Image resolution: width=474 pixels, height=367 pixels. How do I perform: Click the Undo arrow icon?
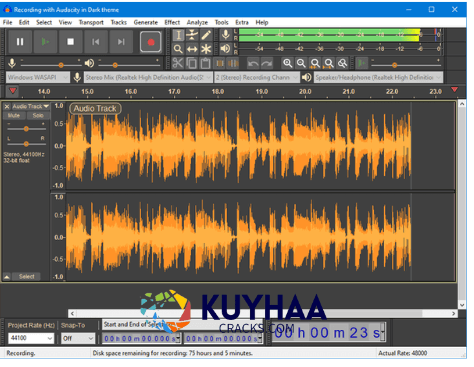pyautogui.click(x=253, y=63)
